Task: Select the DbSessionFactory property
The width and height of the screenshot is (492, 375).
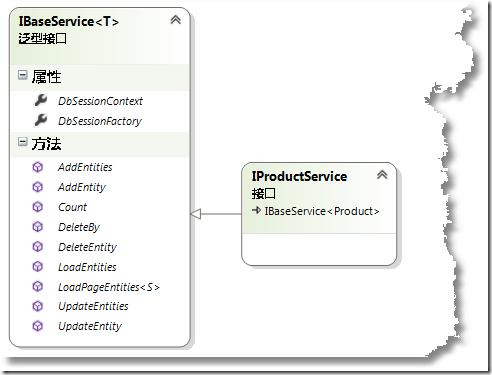Action: click(100, 121)
